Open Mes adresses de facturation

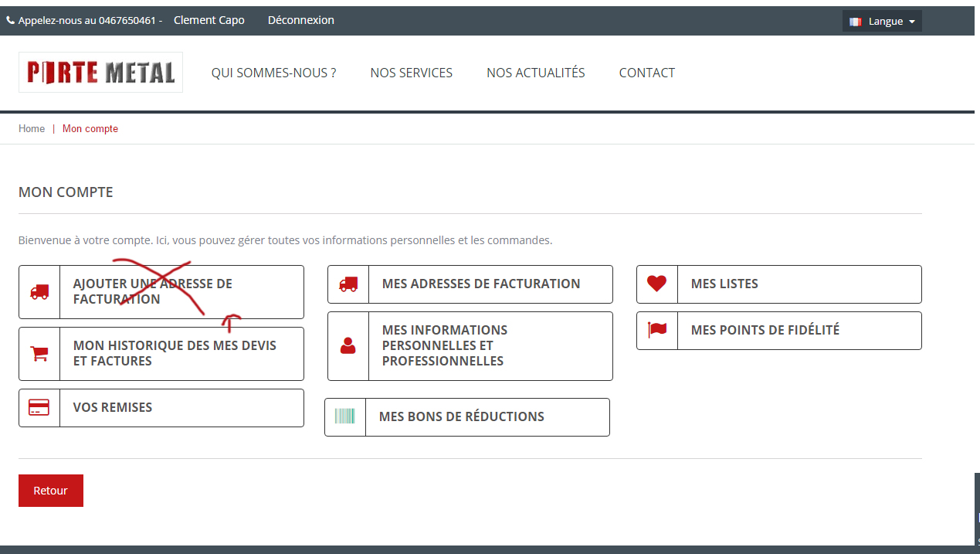tap(470, 284)
